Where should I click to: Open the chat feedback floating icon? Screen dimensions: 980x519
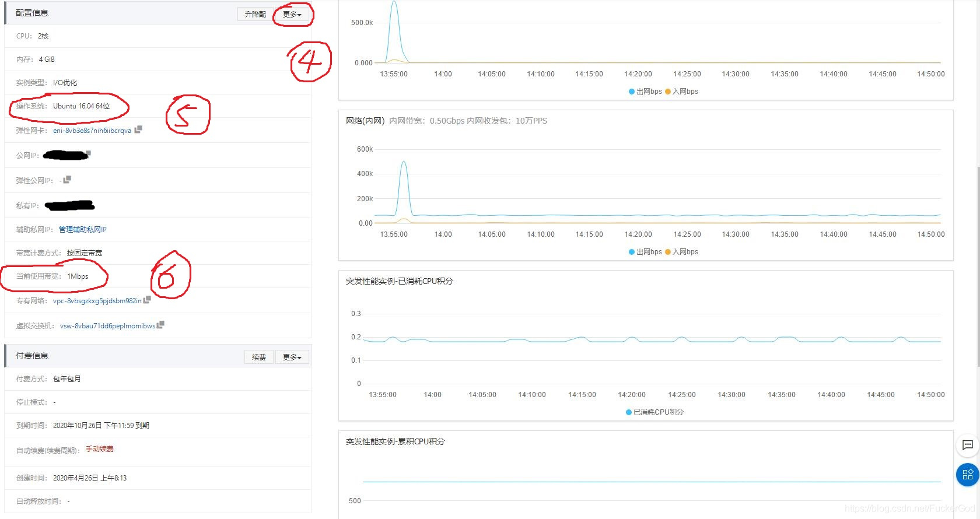tap(968, 446)
